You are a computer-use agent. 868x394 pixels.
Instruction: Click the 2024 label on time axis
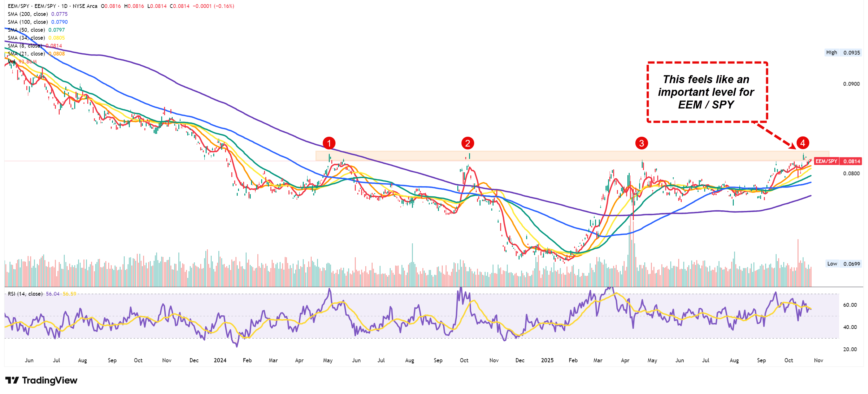(x=220, y=360)
